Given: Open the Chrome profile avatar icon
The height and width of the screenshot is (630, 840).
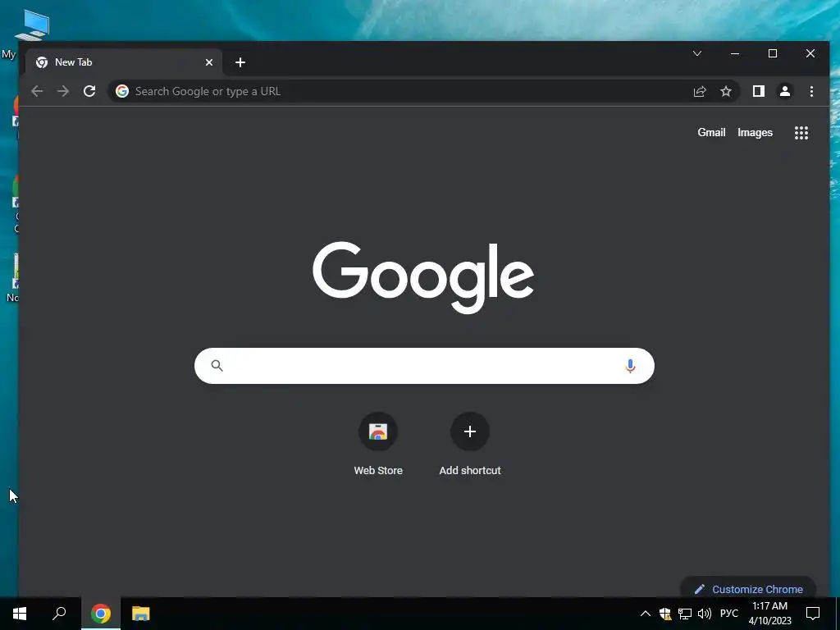Looking at the screenshot, I should tap(785, 91).
